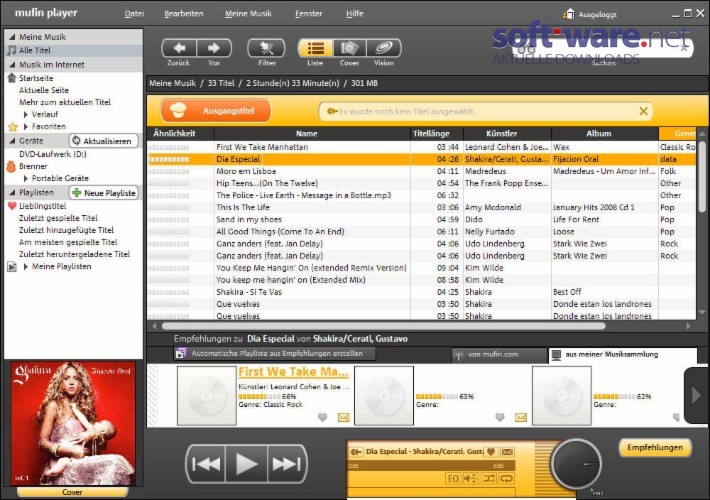Collapse the Geräte section

click(12, 141)
